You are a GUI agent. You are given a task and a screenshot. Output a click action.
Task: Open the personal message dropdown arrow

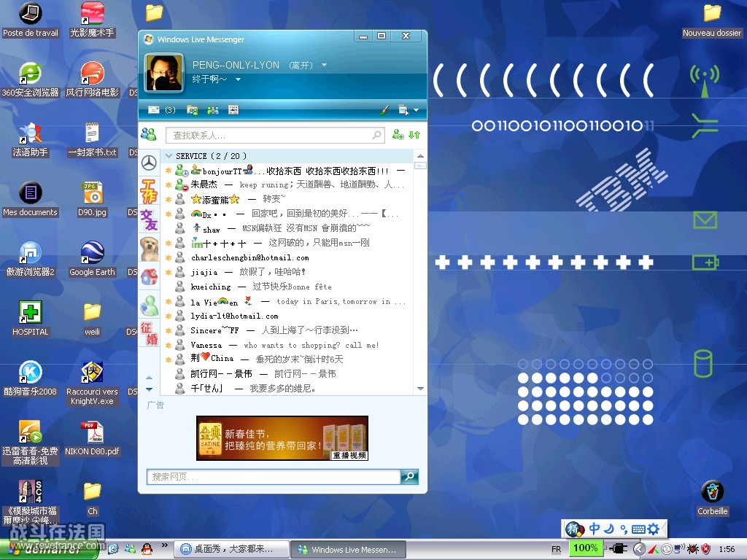pyautogui.click(x=238, y=79)
